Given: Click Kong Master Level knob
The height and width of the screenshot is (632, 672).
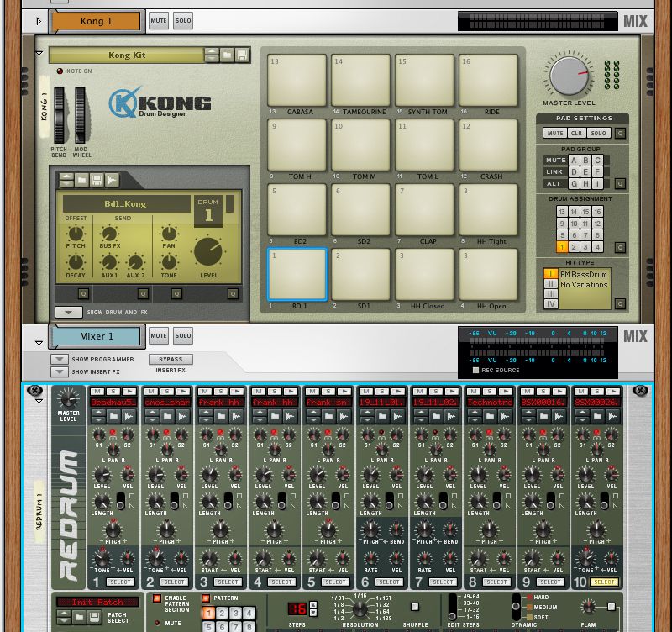Looking at the screenshot, I should [570, 76].
